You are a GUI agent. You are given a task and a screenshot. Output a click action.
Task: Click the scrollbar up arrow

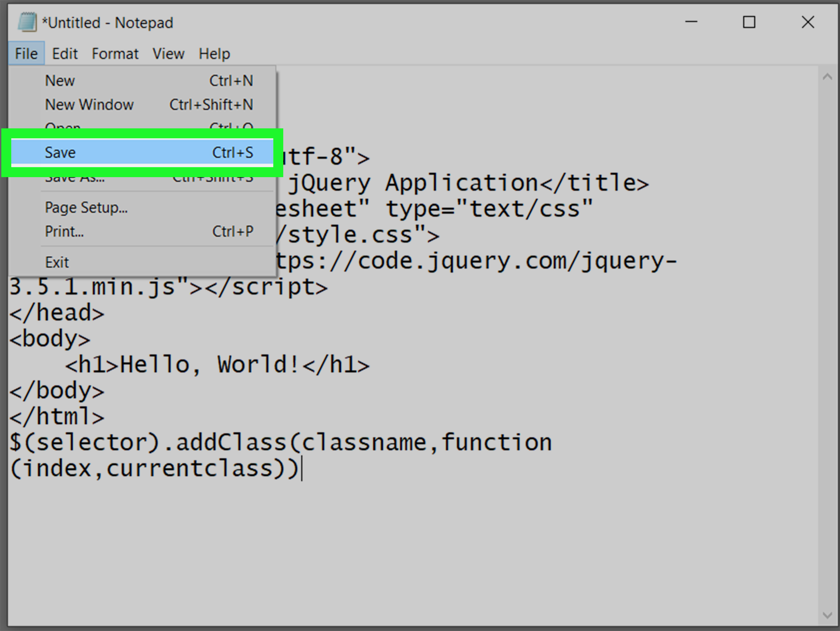click(x=827, y=77)
